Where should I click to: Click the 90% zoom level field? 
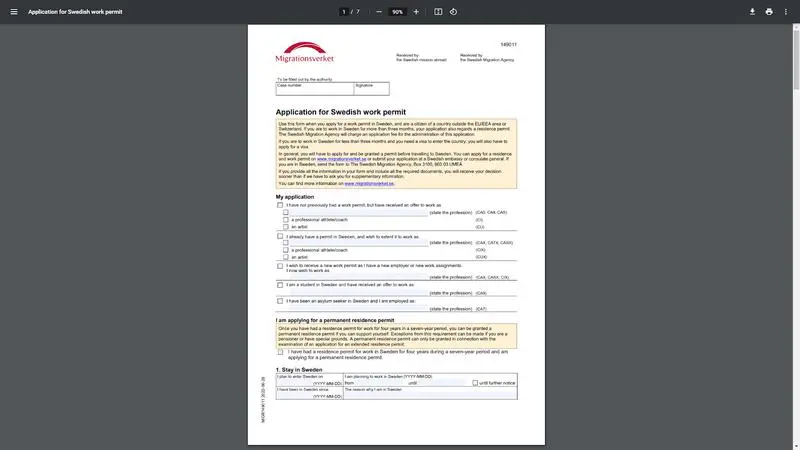point(397,12)
